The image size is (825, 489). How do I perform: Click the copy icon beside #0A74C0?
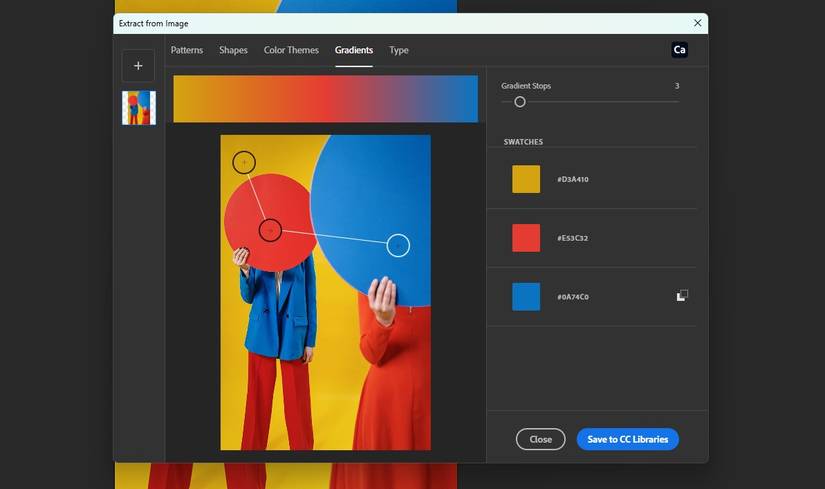click(x=682, y=295)
